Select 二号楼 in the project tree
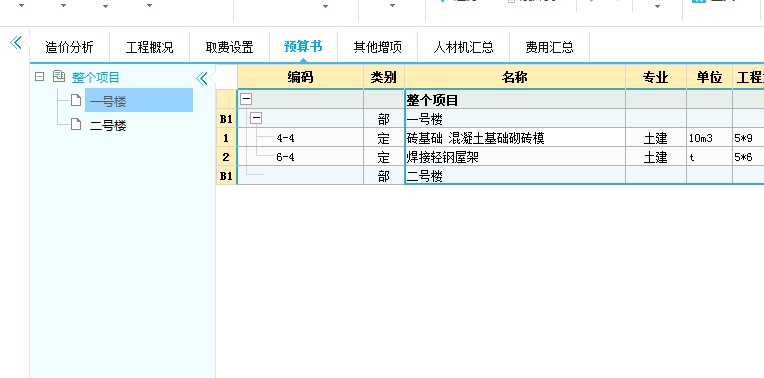764x378 pixels. [x=108, y=125]
